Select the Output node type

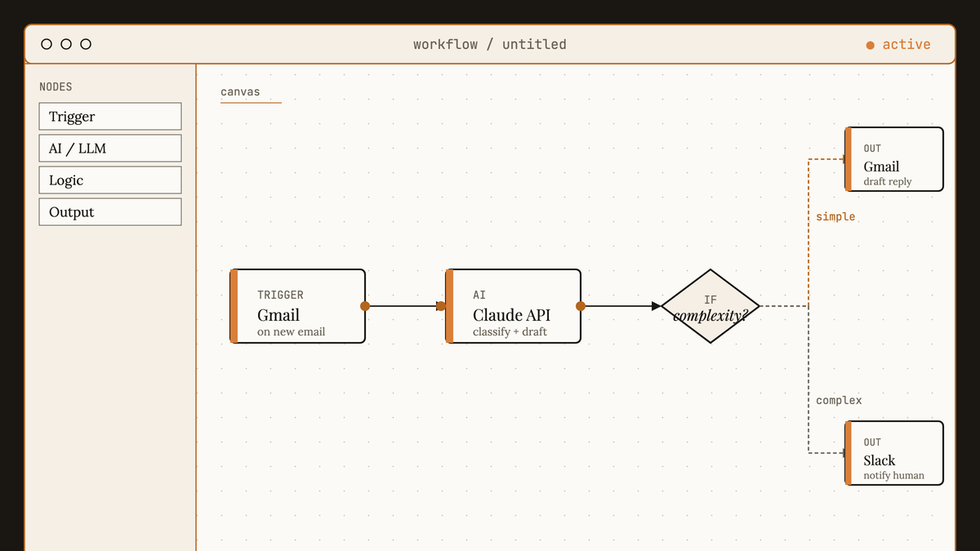tap(110, 211)
